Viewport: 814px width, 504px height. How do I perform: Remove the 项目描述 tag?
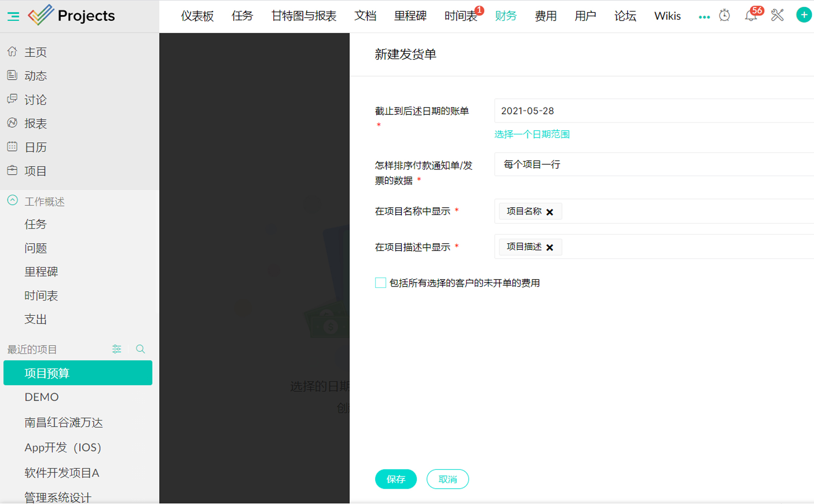(550, 247)
